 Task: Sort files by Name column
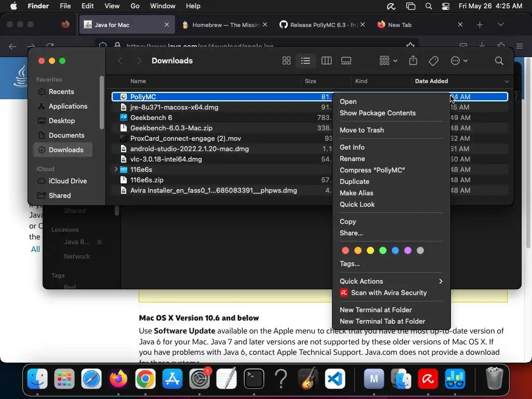[138, 81]
